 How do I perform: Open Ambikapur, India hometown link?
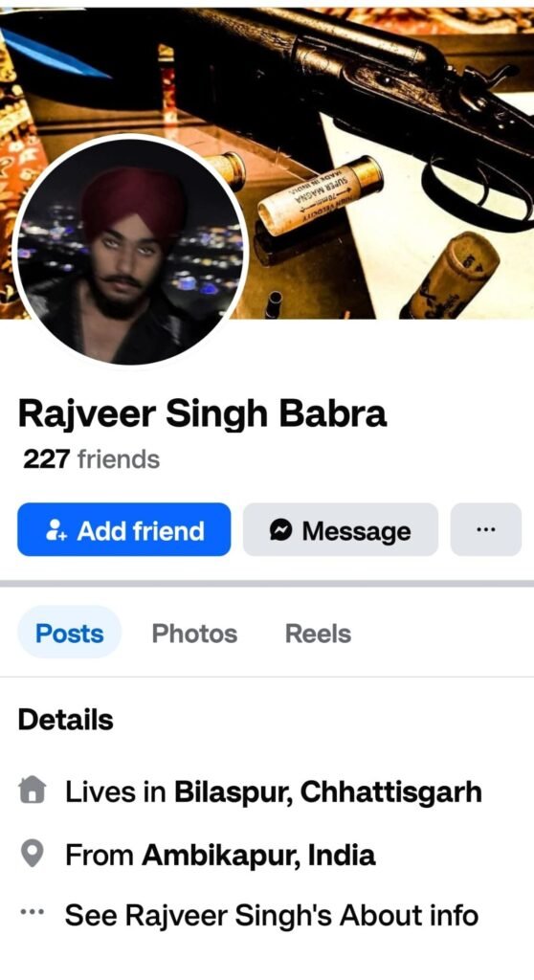coord(258,855)
